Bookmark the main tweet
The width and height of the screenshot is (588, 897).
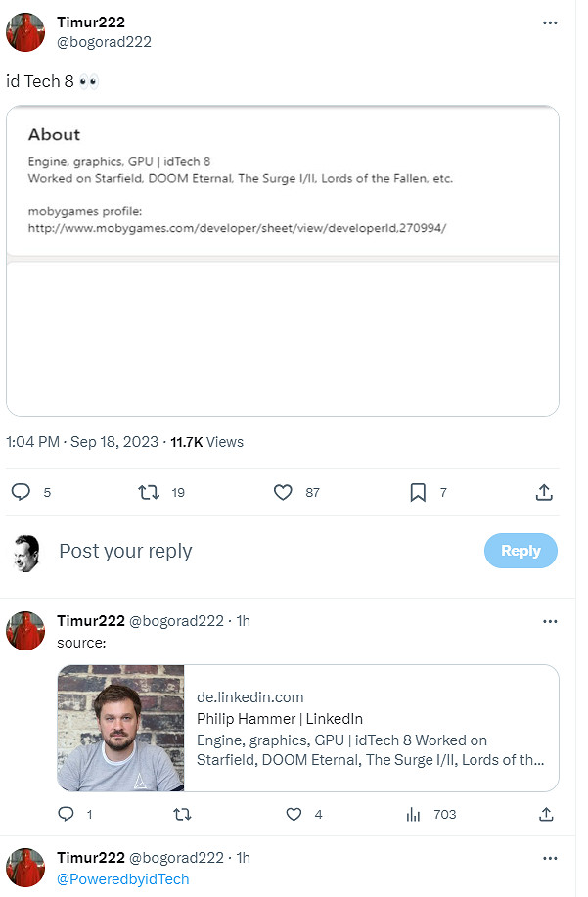[418, 492]
